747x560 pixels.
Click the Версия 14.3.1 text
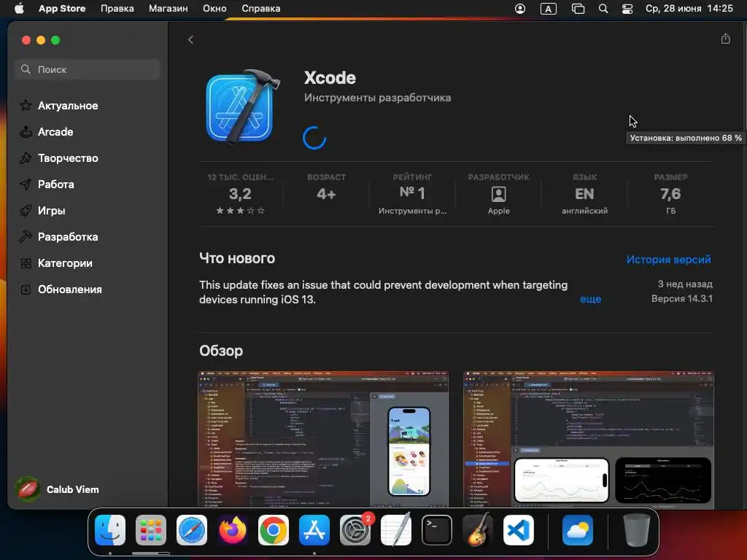(x=682, y=298)
